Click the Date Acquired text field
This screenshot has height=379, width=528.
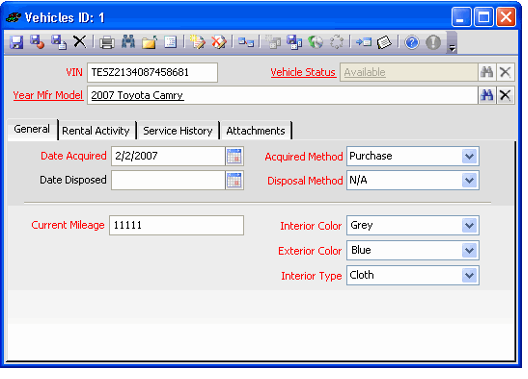point(168,156)
